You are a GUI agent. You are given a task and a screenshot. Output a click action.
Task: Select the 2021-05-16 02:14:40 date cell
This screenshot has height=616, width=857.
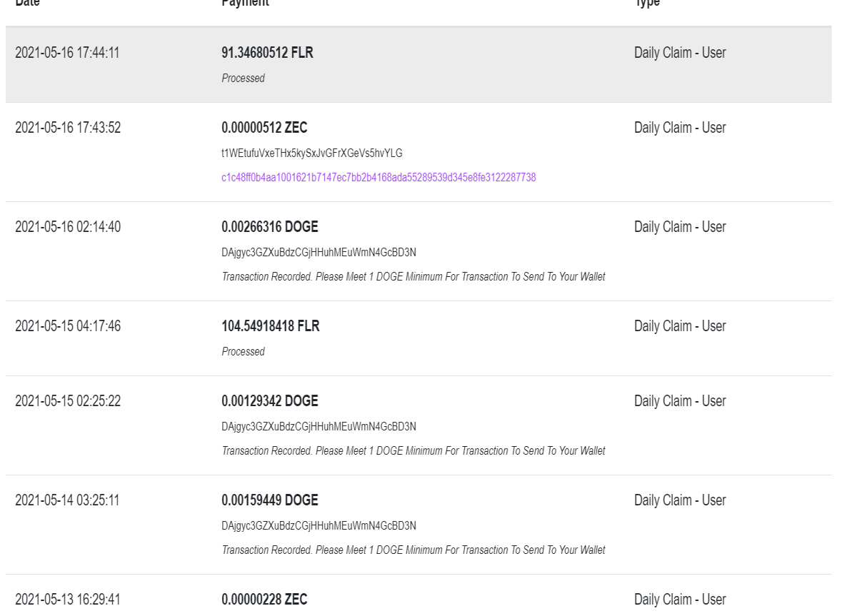coord(68,227)
